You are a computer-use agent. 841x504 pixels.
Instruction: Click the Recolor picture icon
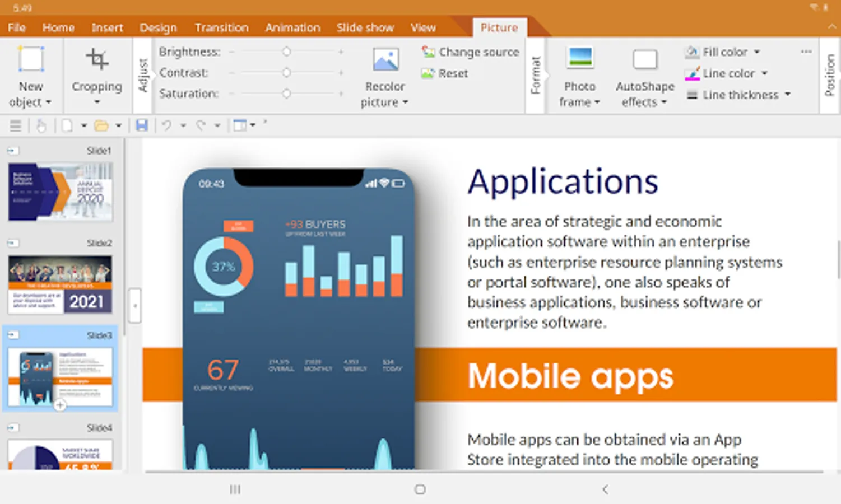point(385,59)
